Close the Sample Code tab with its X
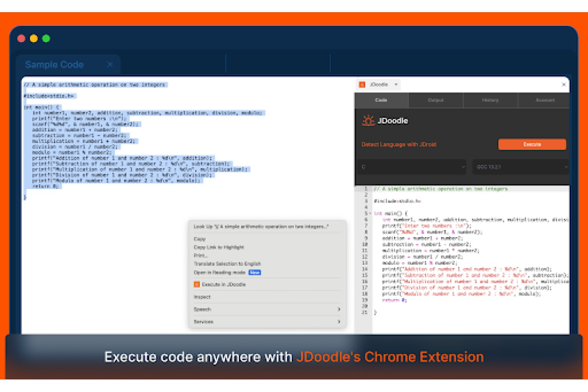588x392 pixels. [x=110, y=64]
